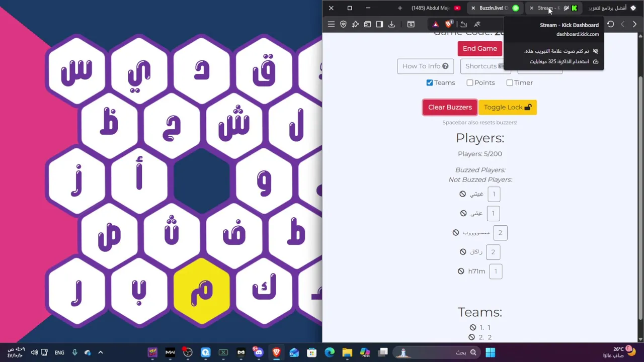The width and height of the screenshot is (644, 362).
Task: Open Discord from the taskbar
Action: click(259, 352)
